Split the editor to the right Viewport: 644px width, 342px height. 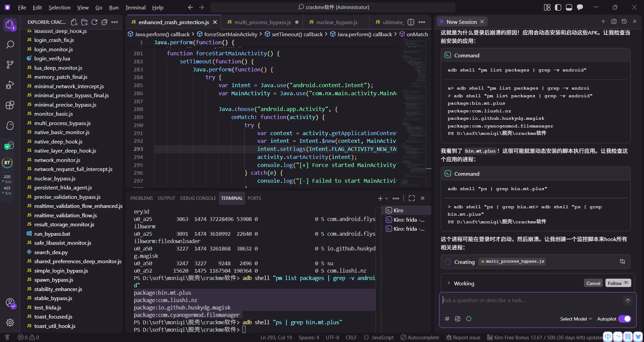pos(411,22)
